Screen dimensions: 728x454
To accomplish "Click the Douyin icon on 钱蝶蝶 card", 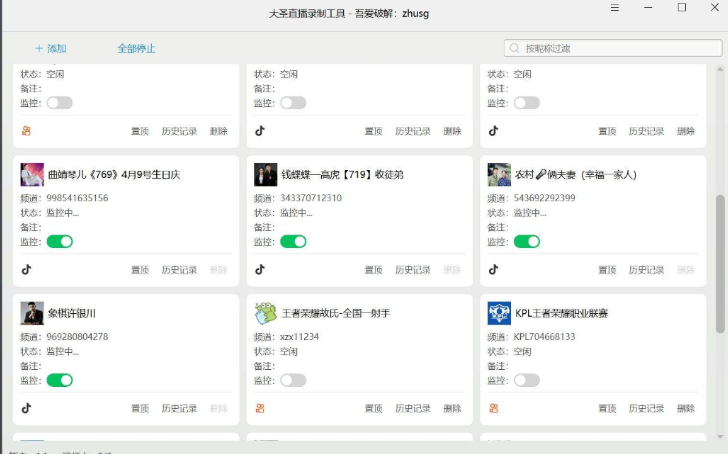I will pos(260,269).
